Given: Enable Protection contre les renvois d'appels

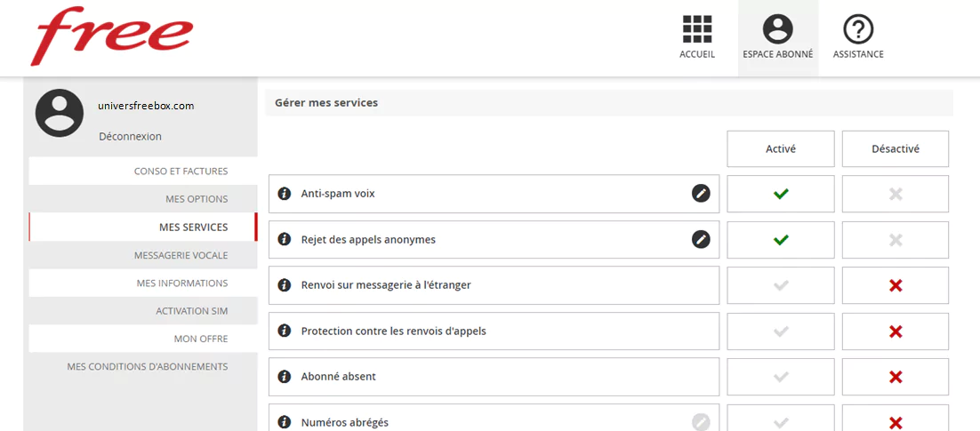Looking at the screenshot, I should (x=780, y=331).
